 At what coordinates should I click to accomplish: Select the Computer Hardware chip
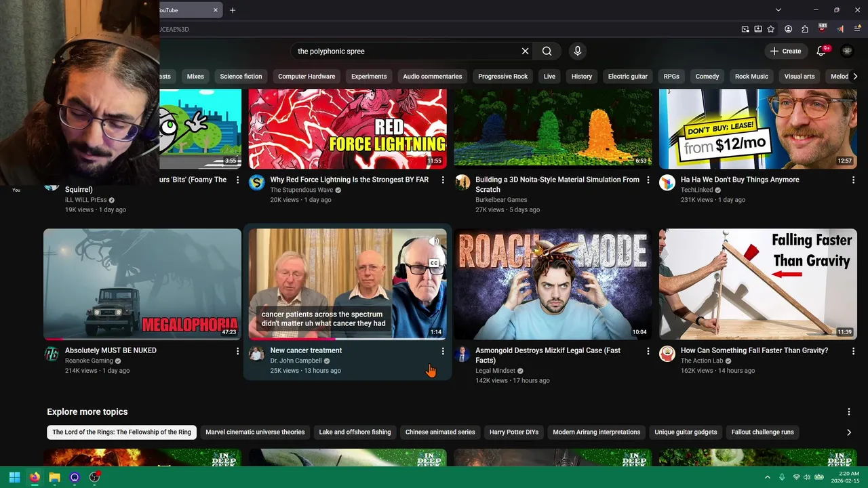[x=307, y=77]
